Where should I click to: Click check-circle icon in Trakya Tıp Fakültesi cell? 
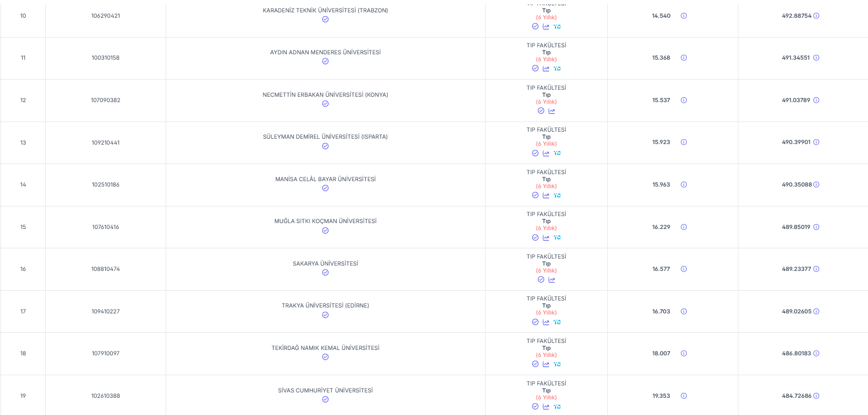pos(535,322)
